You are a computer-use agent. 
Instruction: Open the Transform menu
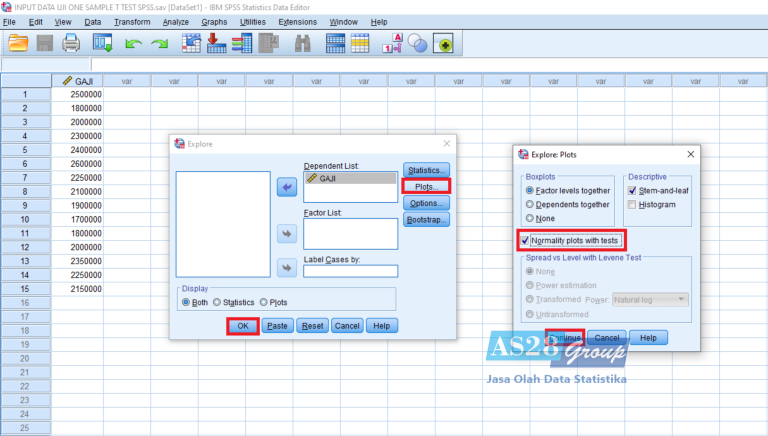[132, 22]
